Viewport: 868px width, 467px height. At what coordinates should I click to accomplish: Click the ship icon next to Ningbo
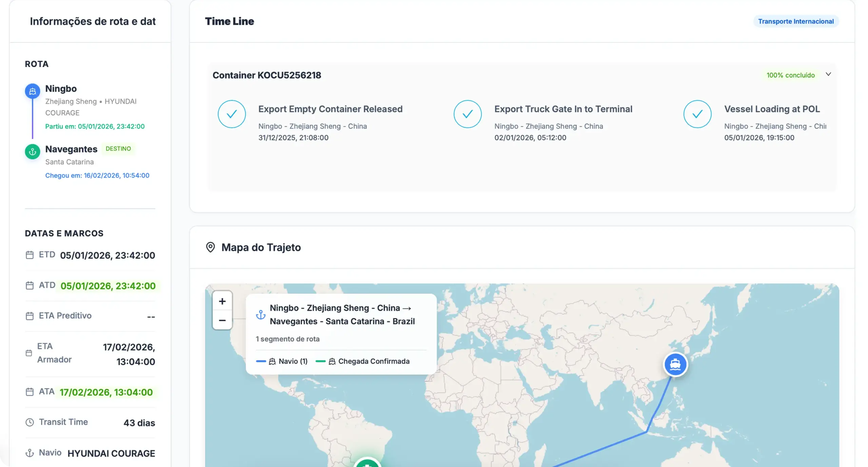[x=32, y=91]
